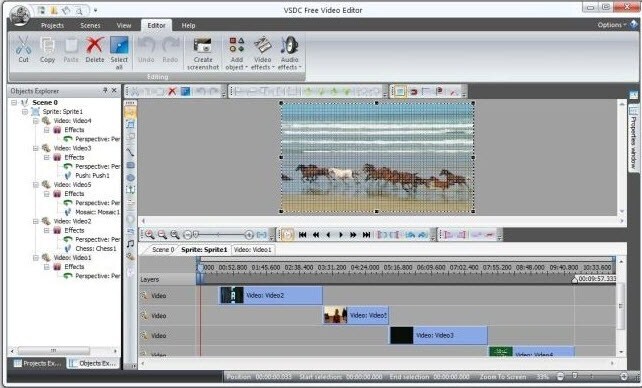Collapse the Scene 0 tree node
642x388 pixels.
[x=14, y=102]
